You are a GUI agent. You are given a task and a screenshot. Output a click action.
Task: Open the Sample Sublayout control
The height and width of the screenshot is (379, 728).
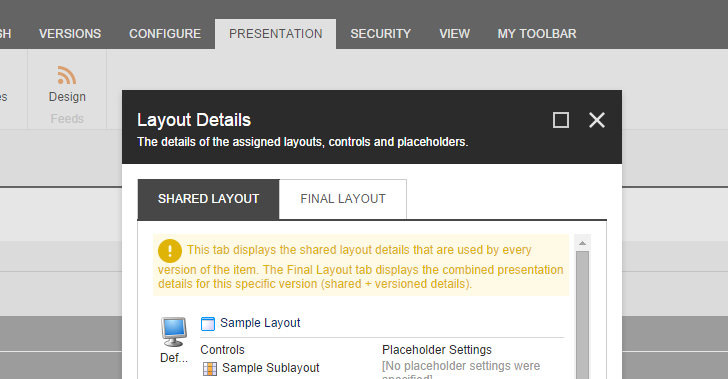[x=271, y=368]
